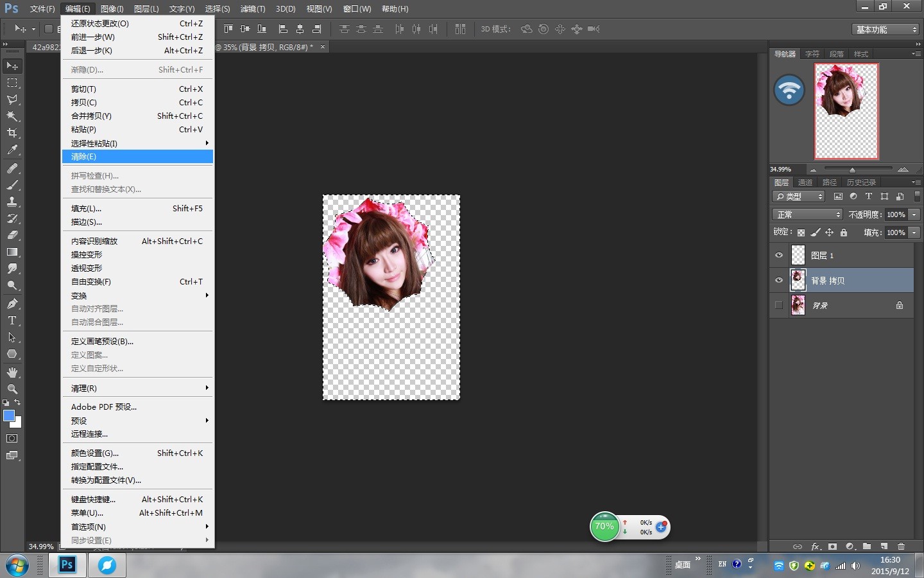
Task: Select the Eyedropper tool
Action: click(12, 150)
